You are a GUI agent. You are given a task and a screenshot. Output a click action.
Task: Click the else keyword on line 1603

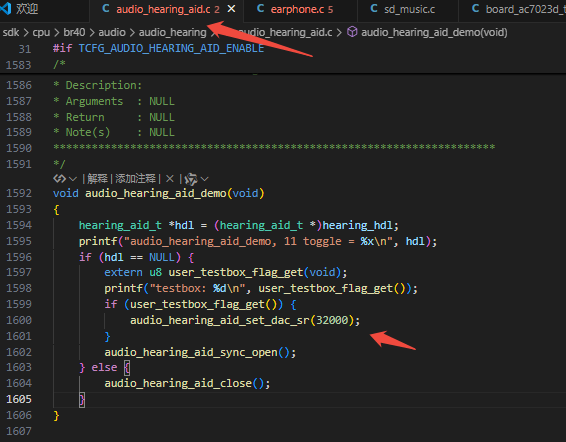(104, 368)
